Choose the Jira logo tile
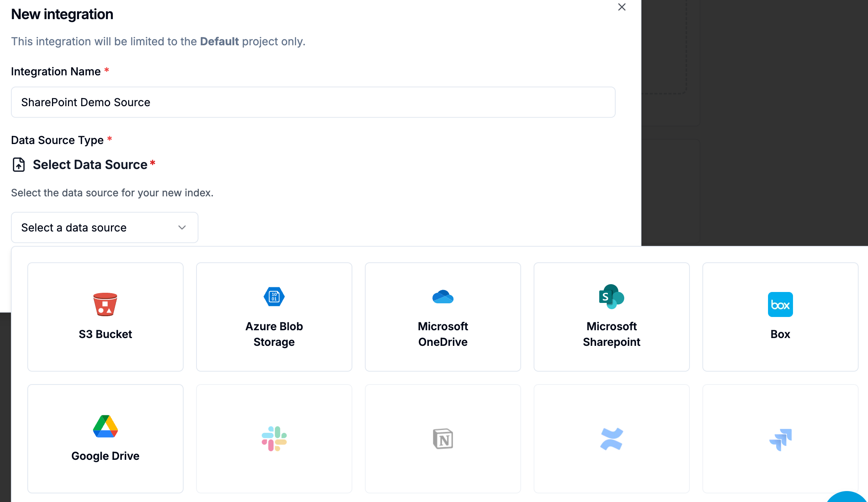This screenshot has height=502, width=868. click(780, 439)
